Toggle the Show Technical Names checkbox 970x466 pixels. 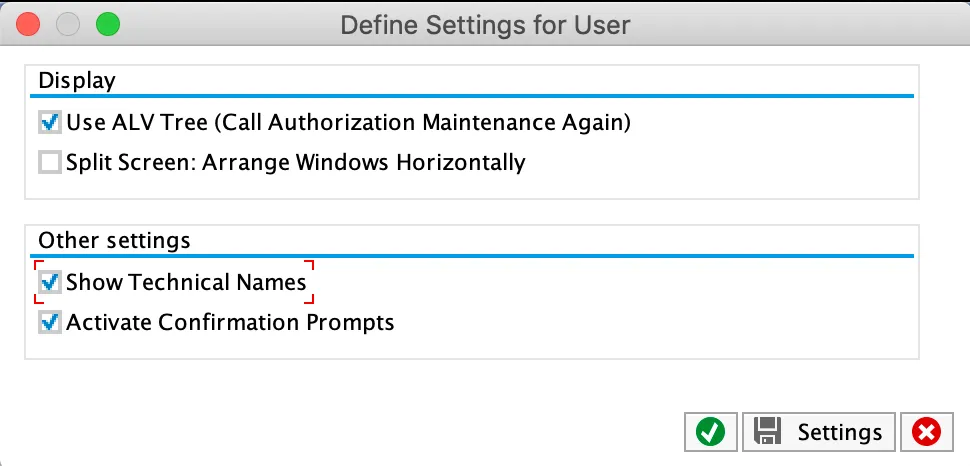(x=50, y=282)
